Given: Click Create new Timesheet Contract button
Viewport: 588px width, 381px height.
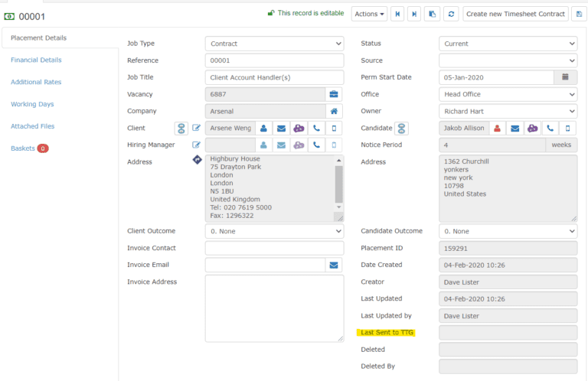Looking at the screenshot, I should pyautogui.click(x=515, y=14).
